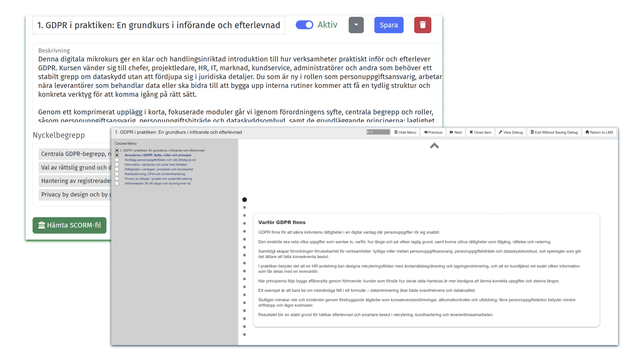Click the 0 / 7 progress bar
The width and height of the screenshot is (644, 362).
(x=378, y=132)
